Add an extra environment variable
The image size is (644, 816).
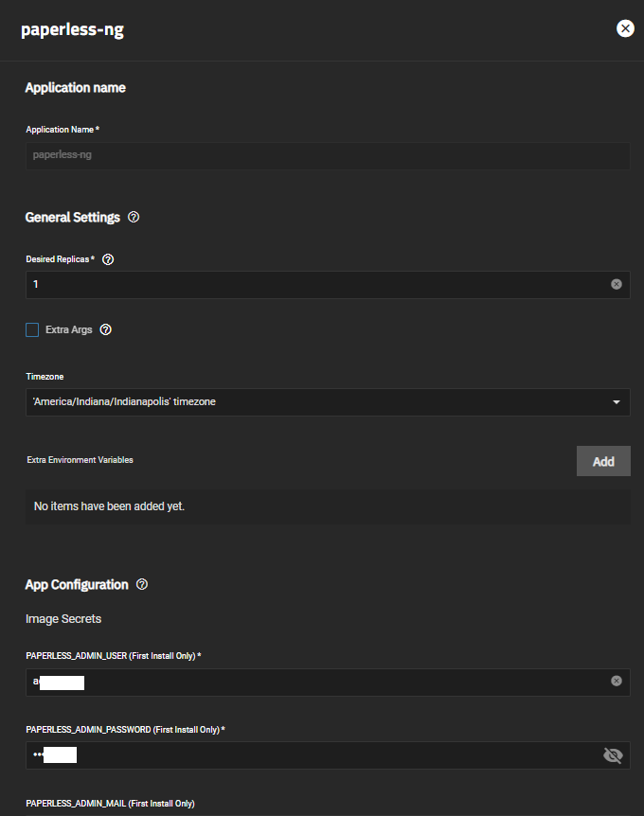click(x=603, y=461)
